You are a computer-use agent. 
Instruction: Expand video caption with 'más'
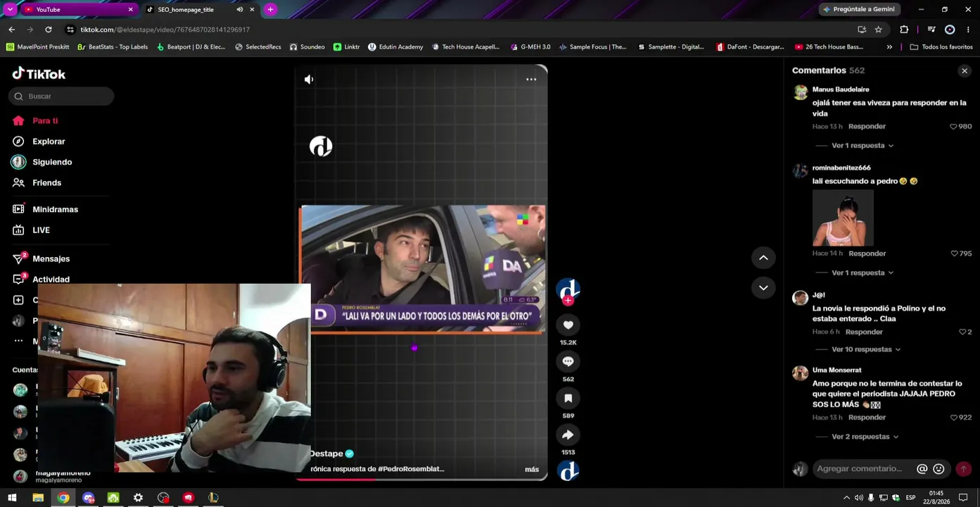[x=532, y=469]
